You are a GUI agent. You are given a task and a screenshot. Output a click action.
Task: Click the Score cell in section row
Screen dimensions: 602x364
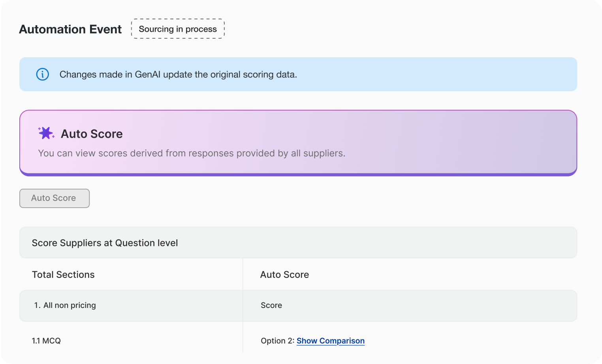click(x=271, y=305)
